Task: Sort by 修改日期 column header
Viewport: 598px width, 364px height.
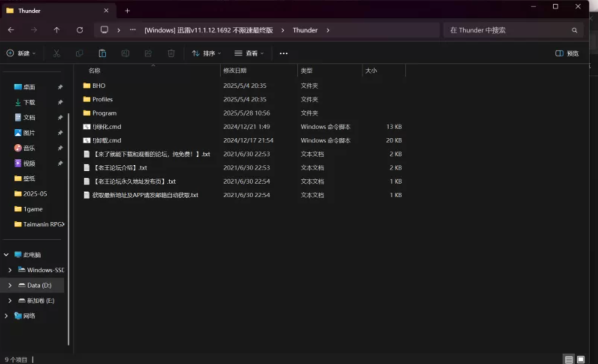Action: pyautogui.click(x=235, y=70)
